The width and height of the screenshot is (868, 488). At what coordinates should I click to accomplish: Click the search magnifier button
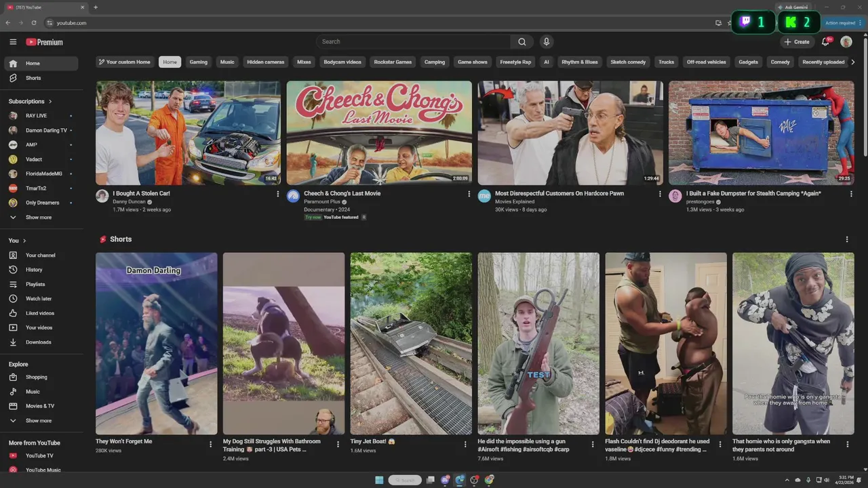click(522, 42)
